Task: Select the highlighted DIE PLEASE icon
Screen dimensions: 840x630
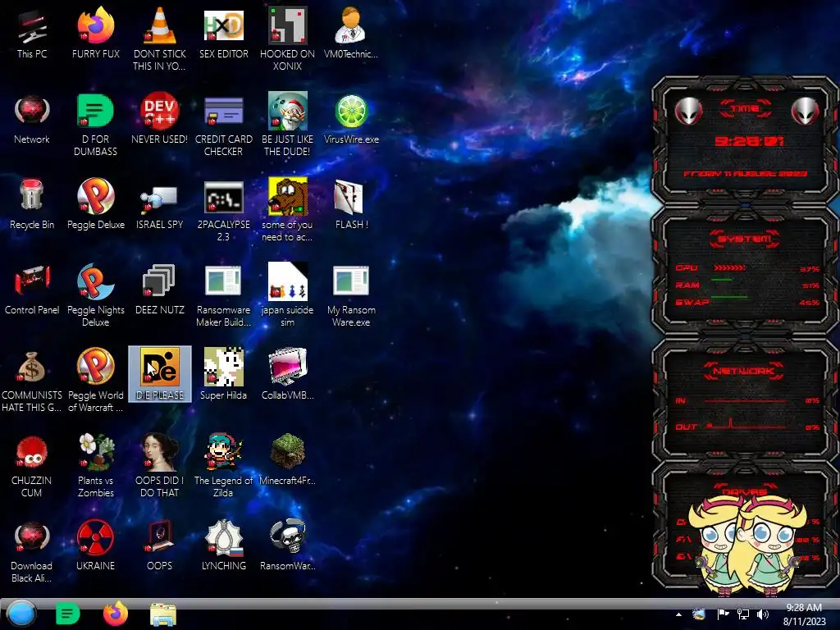Action: pyautogui.click(x=160, y=374)
